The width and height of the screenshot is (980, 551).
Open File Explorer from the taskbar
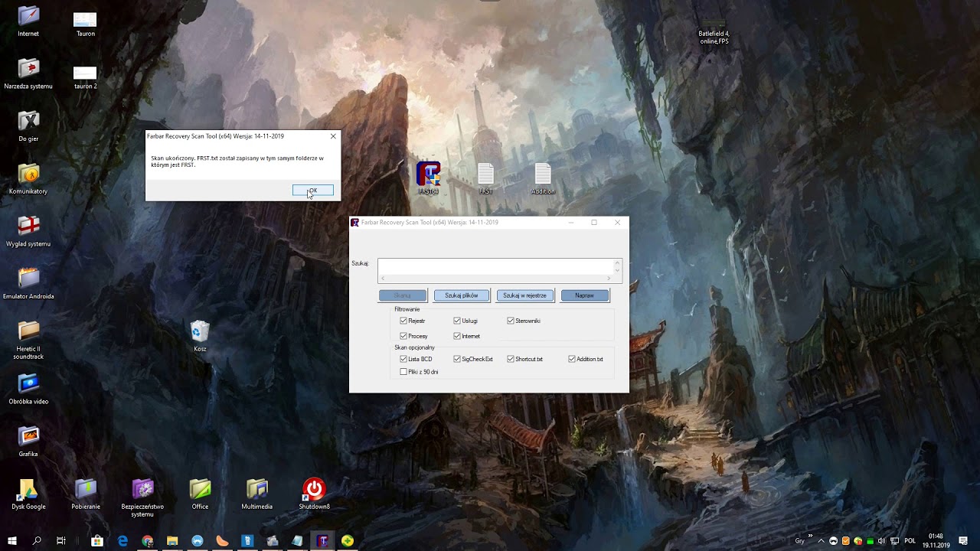pyautogui.click(x=172, y=541)
